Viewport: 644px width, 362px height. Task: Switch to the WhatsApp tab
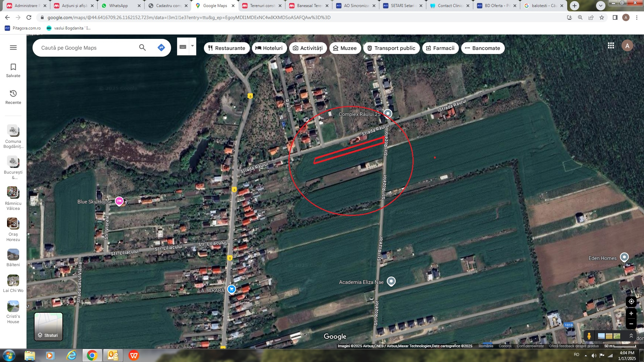(118, 6)
